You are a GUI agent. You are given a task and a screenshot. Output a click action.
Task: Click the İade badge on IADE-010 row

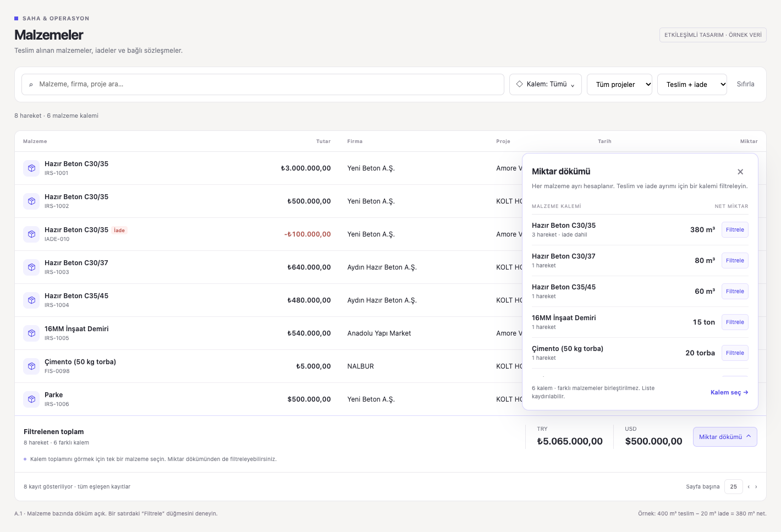(119, 231)
